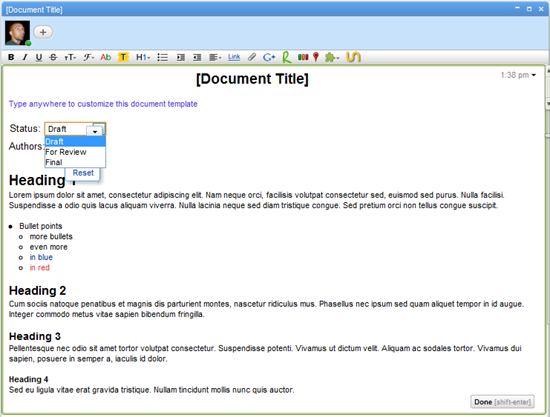Set text highlight color
Screen dimensions: 550x417
pyautogui.click(x=123, y=57)
